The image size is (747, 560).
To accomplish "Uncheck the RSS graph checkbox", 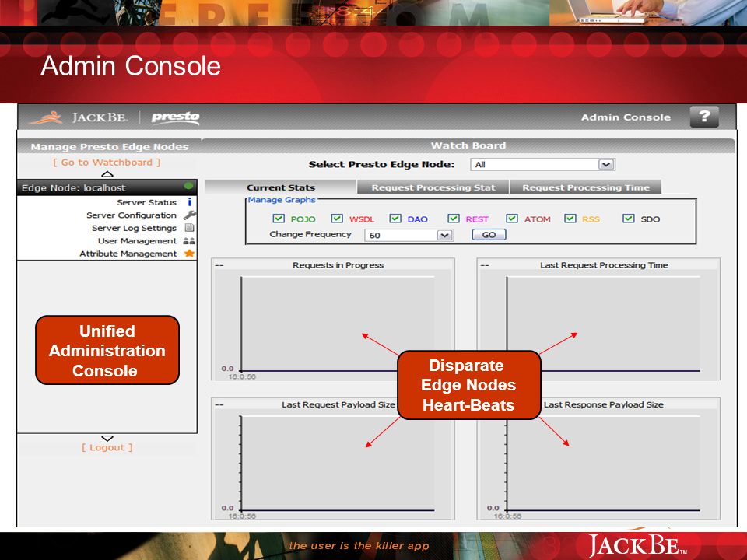I will pyautogui.click(x=570, y=219).
